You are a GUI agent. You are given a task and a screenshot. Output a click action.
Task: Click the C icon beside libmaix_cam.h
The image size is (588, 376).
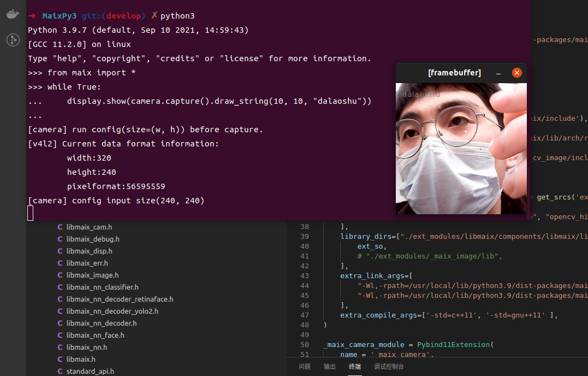(60, 227)
